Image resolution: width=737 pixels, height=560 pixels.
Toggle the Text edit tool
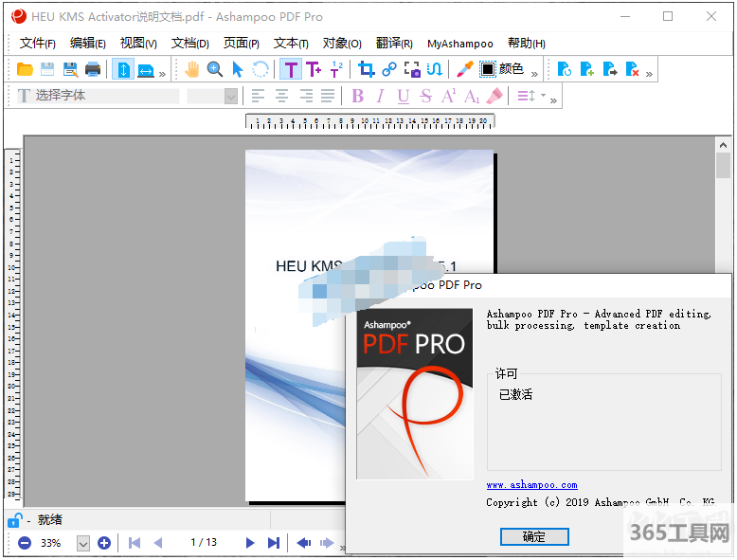tap(291, 69)
